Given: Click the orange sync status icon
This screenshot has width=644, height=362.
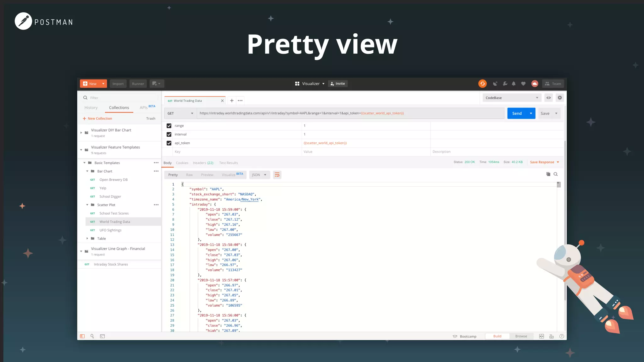Looking at the screenshot, I should (x=482, y=84).
